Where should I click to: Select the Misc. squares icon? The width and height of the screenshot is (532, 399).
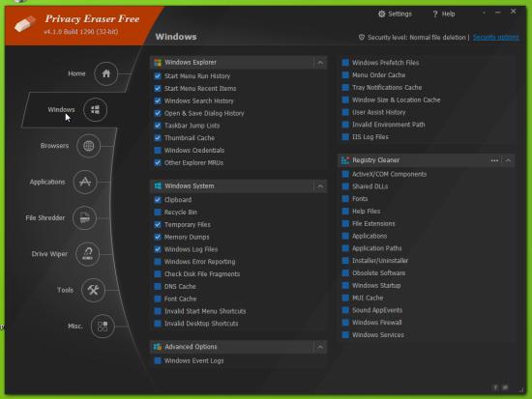click(x=103, y=327)
